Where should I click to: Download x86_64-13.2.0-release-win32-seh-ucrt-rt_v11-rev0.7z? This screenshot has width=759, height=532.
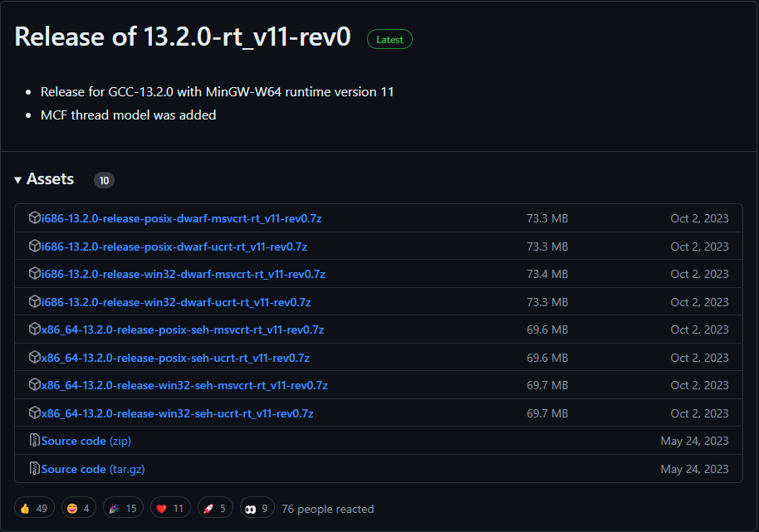[x=177, y=413]
